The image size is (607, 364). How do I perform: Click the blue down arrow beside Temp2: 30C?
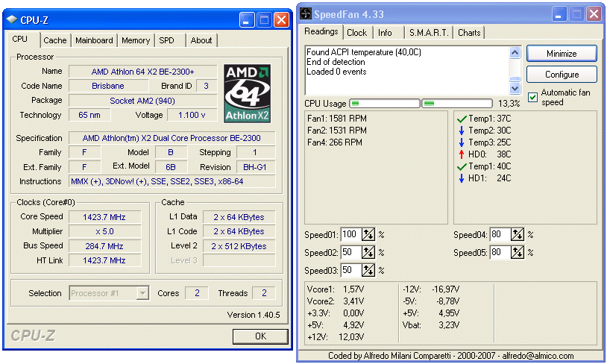point(462,131)
